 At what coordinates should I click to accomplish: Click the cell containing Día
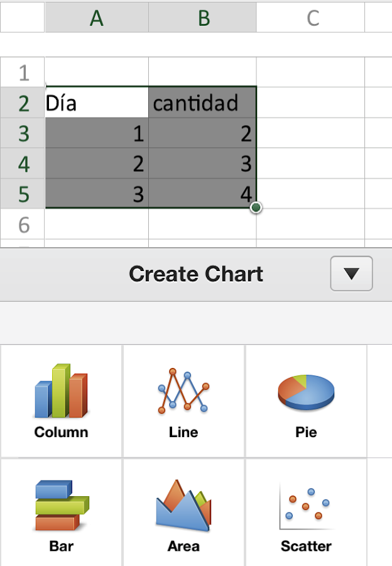click(96, 103)
